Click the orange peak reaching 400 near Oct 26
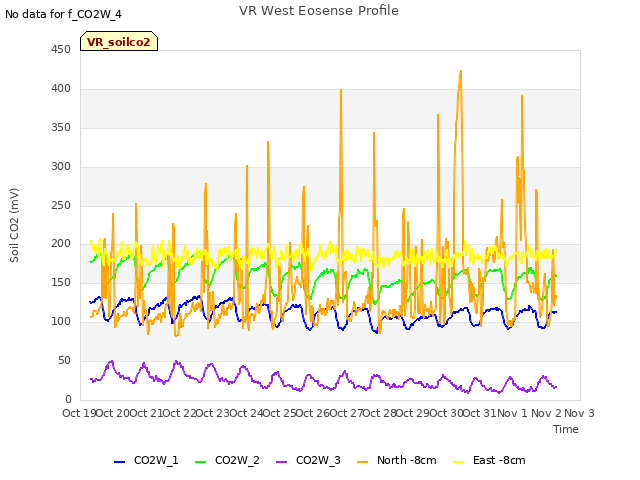This screenshot has height=480, width=640. [x=341, y=90]
